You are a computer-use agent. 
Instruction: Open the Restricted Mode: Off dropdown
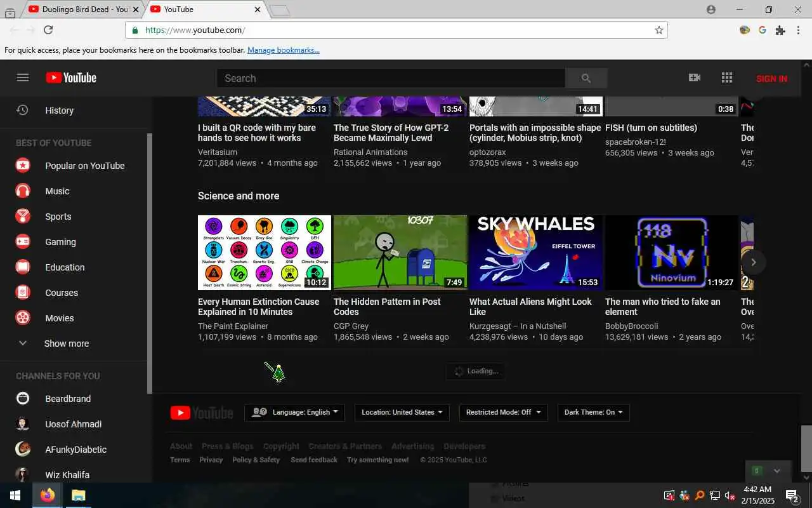[x=503, y=412]
